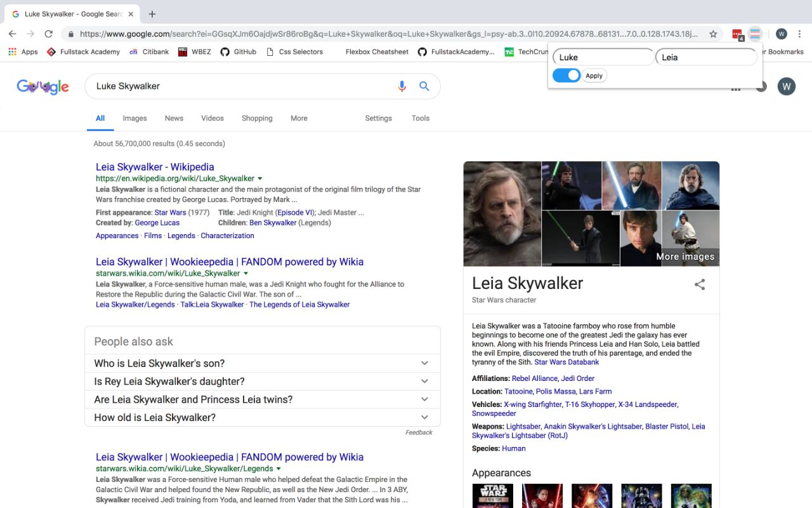
Task: Open the large Luke Skywalker portrait image
Action: (502, 213)
